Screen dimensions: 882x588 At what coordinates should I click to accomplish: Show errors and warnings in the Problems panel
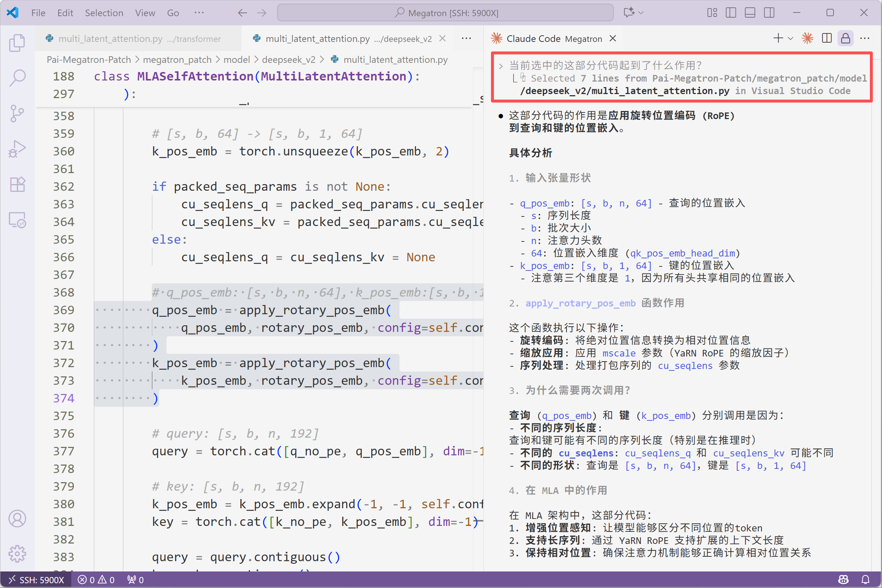(96, 580)
